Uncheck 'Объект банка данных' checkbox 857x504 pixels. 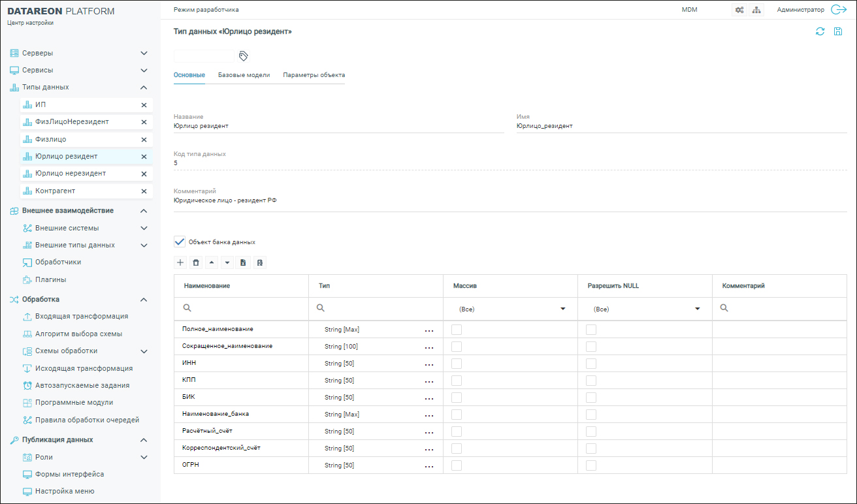[x=180, y=242]
